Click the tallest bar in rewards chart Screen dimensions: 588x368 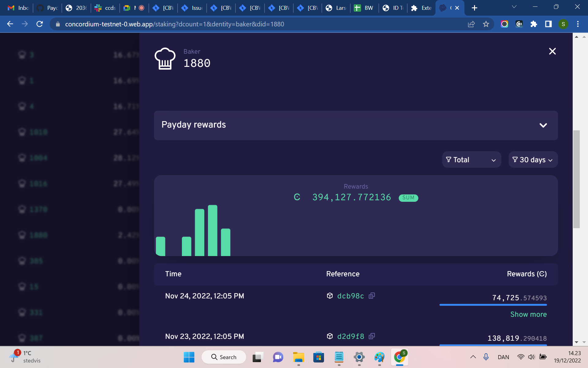(x=213, y=230)
